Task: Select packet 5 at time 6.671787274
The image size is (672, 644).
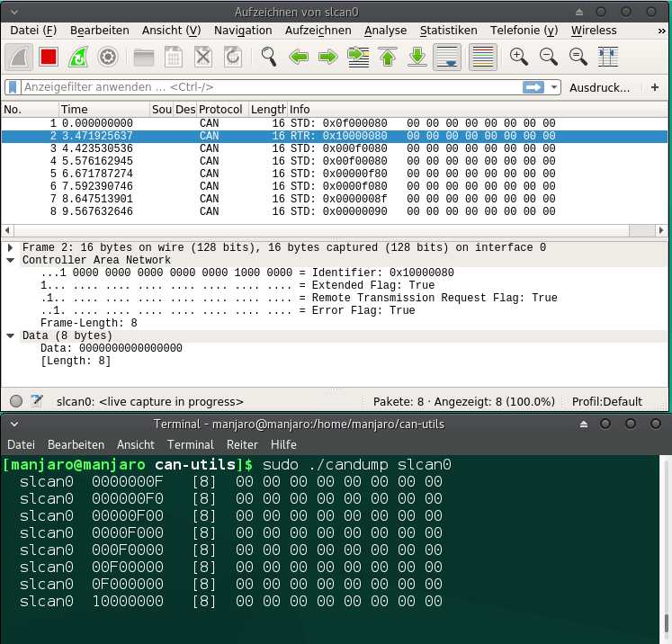Action: coord(335,174)
